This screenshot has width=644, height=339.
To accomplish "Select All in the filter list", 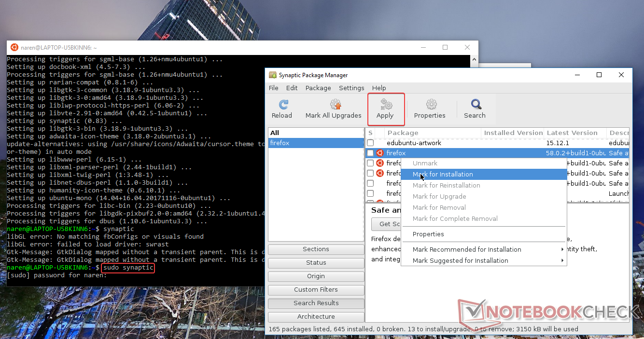I will [x=316, y=133].
